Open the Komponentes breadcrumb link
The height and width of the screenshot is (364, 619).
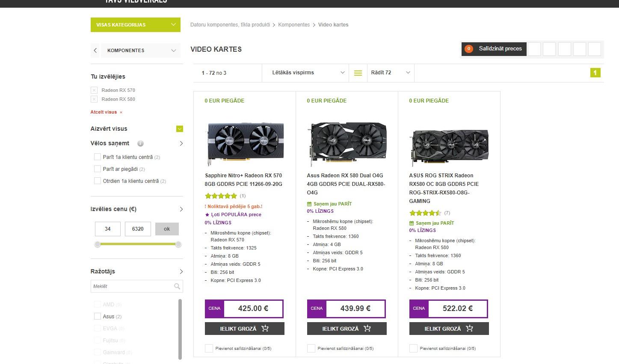[294, 25]
